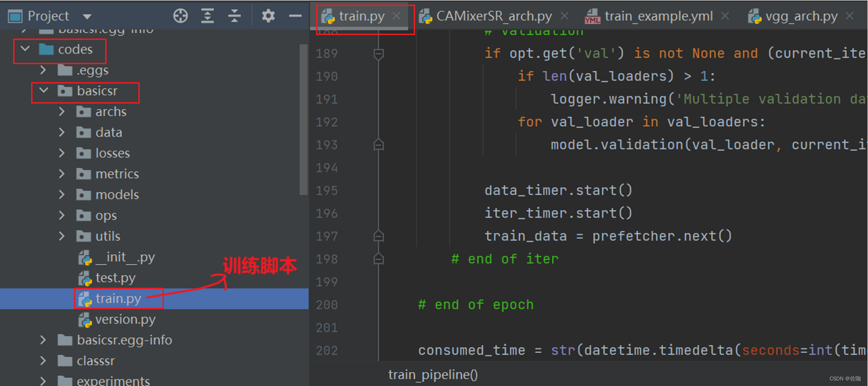Expand the .eggs folder
The height and width of the screenshot is (386, 868).
click(x=43, y=70)
